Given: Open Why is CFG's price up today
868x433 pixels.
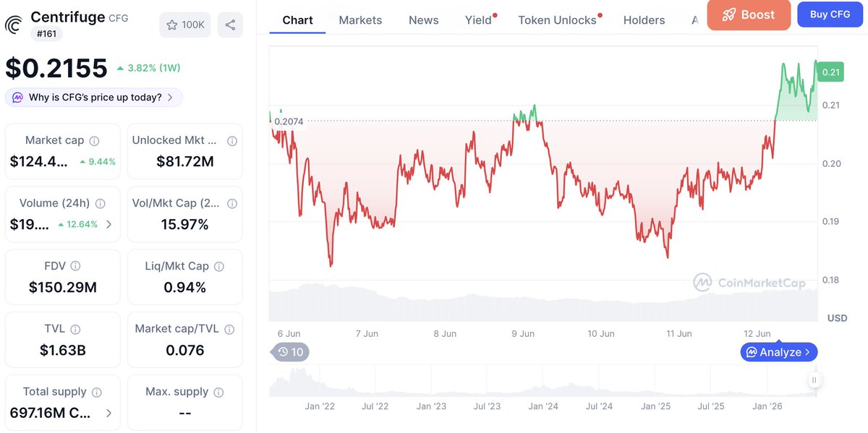Looking at the screenshot, I should coord(94,97).
